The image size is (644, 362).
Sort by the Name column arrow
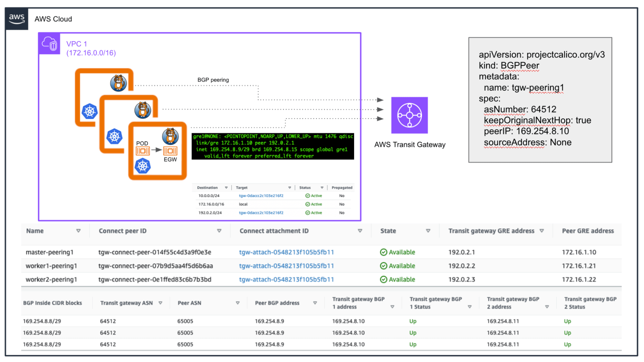click(x=78, y=231)
